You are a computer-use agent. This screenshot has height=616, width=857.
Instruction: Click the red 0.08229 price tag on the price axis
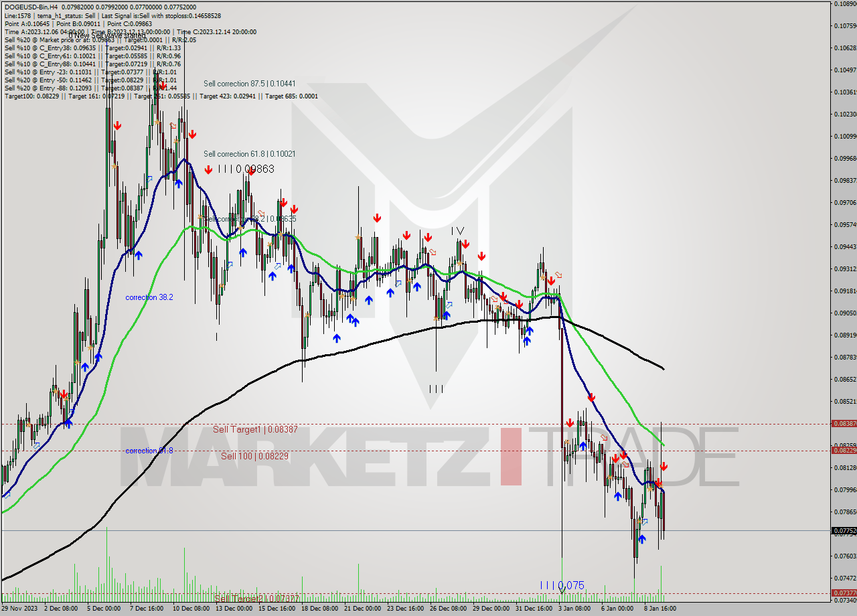point(844,451)
